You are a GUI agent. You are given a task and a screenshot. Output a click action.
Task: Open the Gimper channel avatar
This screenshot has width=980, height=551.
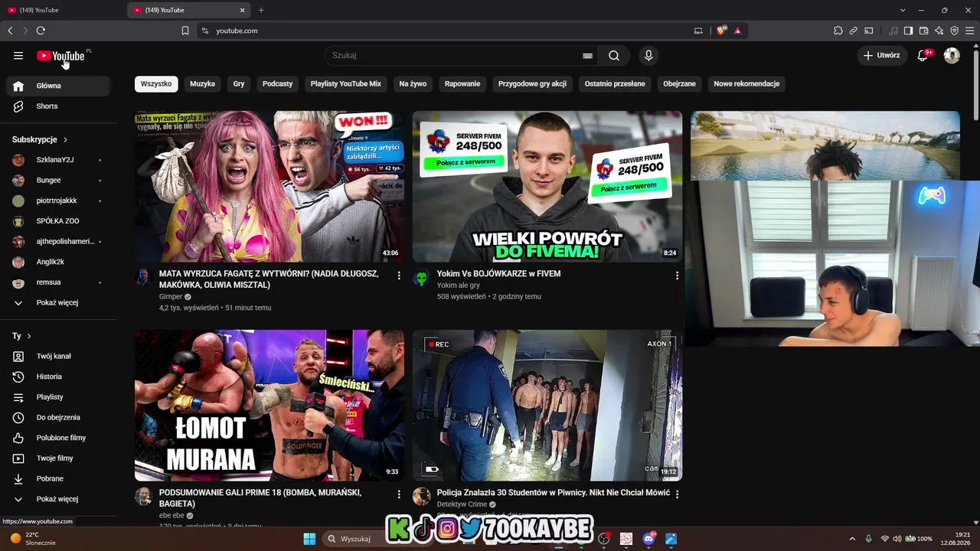tap(143, 277)
